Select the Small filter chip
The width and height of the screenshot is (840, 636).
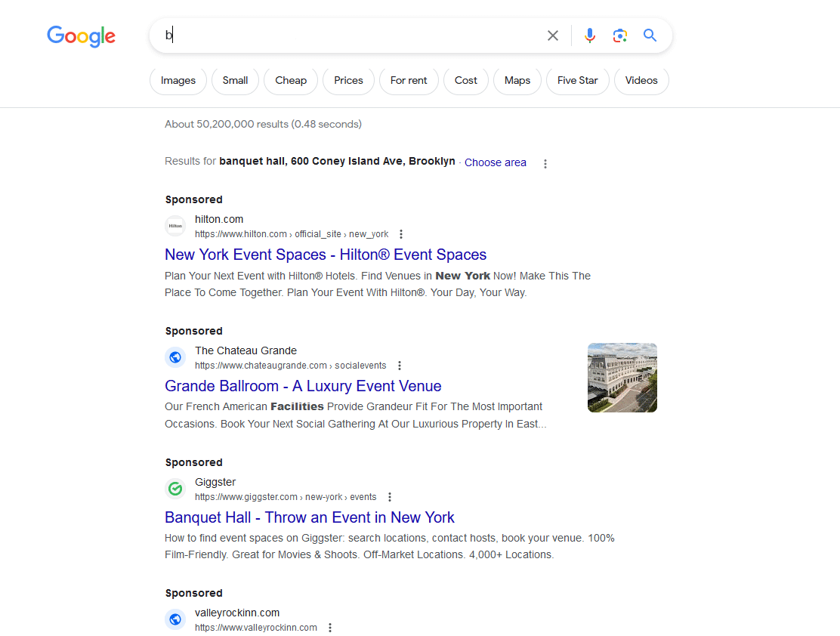[x=235, y=80]
